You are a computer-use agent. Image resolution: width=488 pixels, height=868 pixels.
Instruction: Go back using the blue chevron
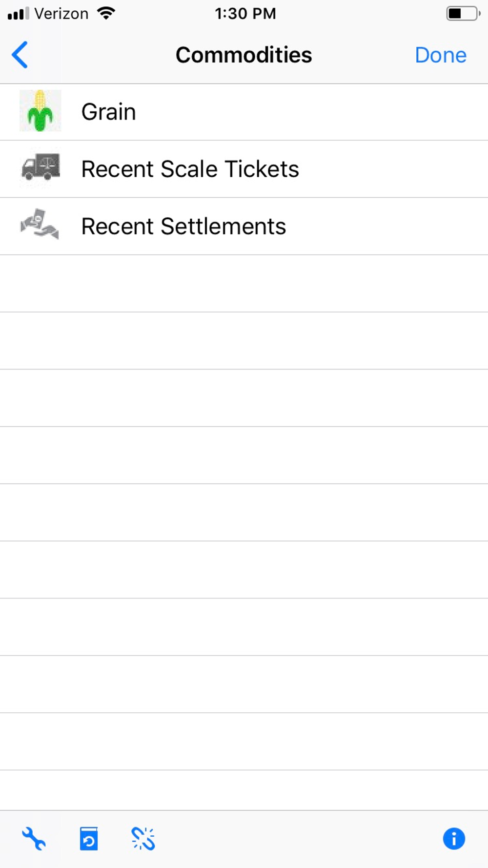(x=20, y=55)
